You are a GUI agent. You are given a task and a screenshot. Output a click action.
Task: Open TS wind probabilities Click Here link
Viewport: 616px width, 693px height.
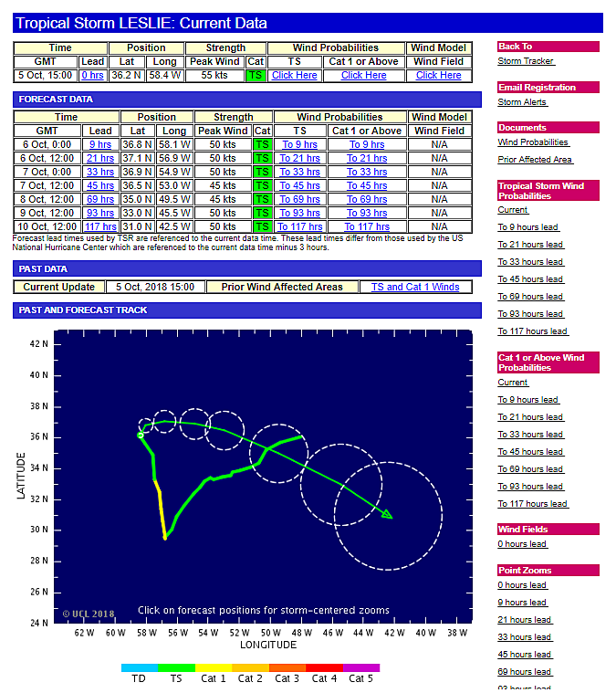pos(294,76)
